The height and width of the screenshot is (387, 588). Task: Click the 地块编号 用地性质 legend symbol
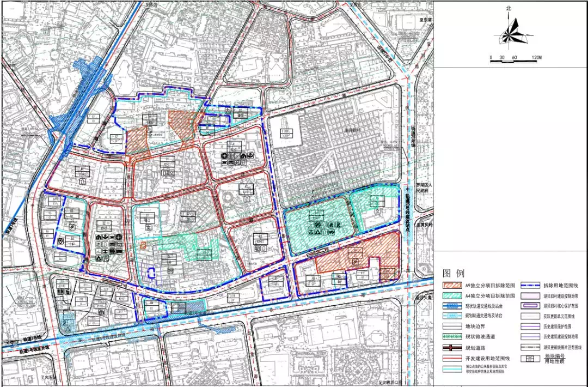click(530, 358)
